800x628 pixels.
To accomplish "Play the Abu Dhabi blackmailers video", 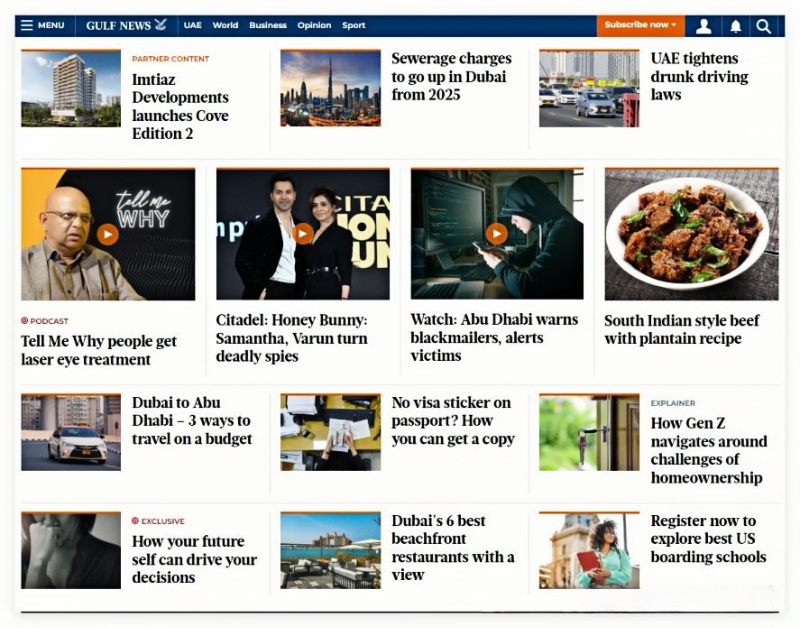I will click(497, 234).
